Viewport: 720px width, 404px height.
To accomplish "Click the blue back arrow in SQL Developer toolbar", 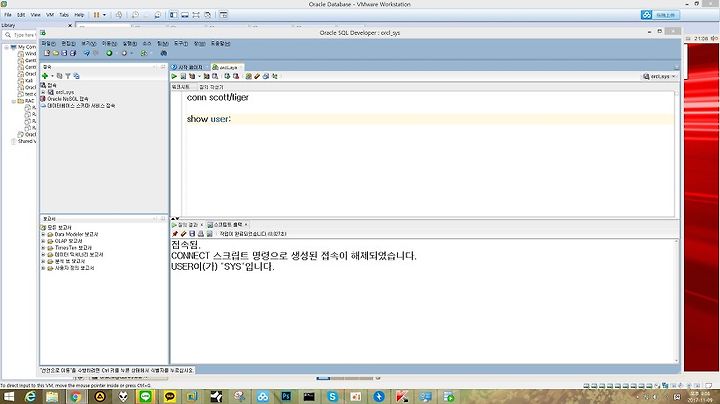I will click(x=86, y=53).
